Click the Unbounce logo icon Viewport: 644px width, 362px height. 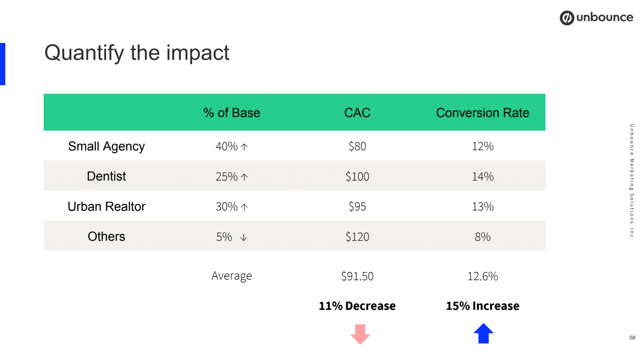567,18
